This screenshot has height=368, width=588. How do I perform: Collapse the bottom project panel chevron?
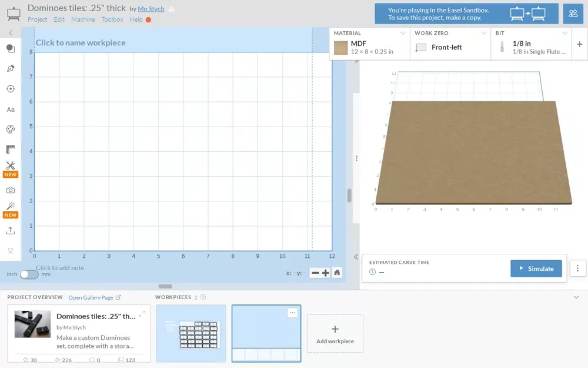click(576, 297)
